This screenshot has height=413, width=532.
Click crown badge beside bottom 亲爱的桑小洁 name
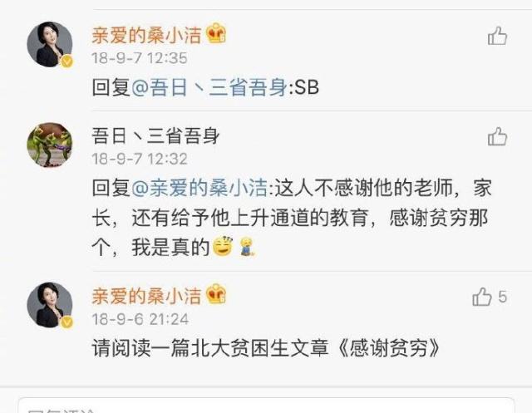216,293
